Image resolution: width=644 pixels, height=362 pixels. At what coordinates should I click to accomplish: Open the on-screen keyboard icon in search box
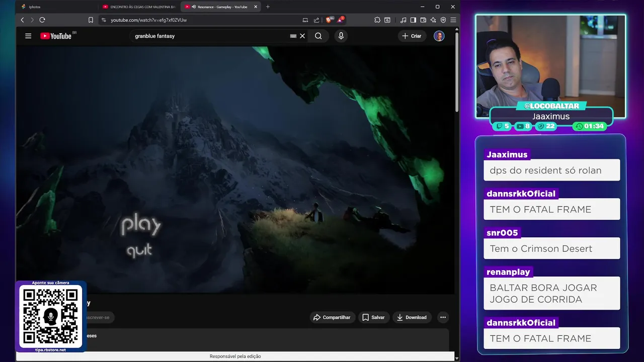click(293, 36)
